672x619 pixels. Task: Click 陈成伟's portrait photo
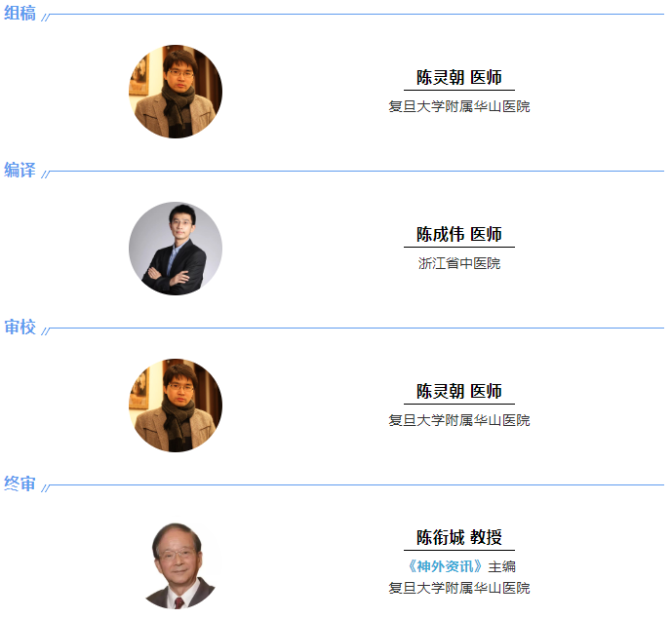pyautogui.click(x=176, y=249)
